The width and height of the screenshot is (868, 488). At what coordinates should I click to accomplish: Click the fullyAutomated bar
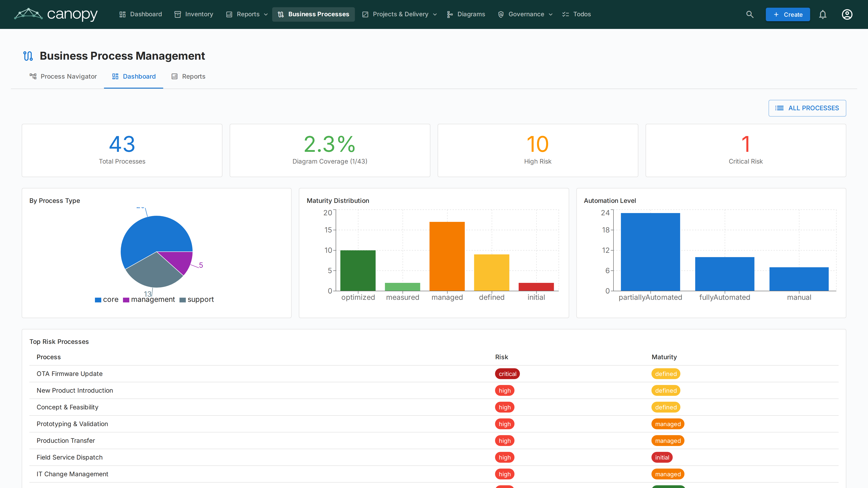pyautogui.click(x=724, y=274)
